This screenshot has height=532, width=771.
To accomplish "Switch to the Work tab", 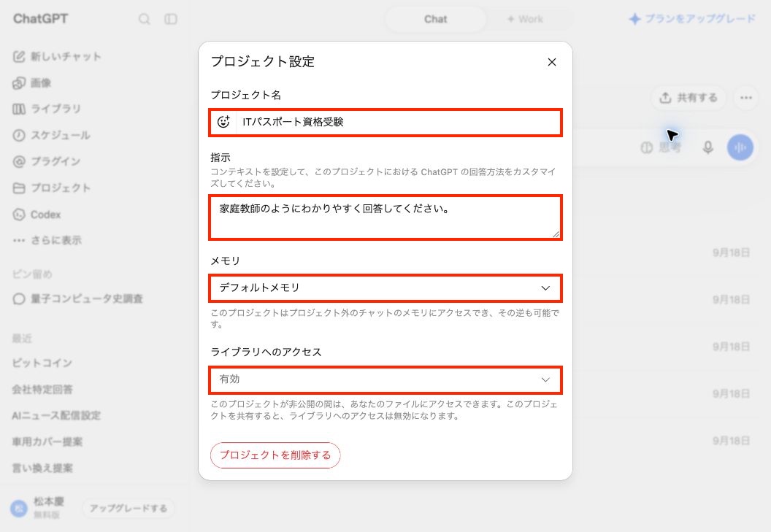I will (525, 19).
